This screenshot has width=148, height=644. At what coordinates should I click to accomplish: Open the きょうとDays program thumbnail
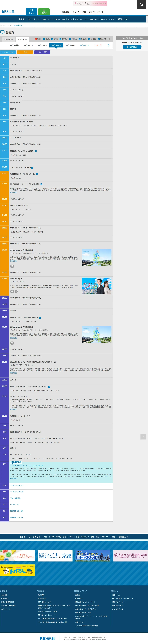[x=97, y=286]
